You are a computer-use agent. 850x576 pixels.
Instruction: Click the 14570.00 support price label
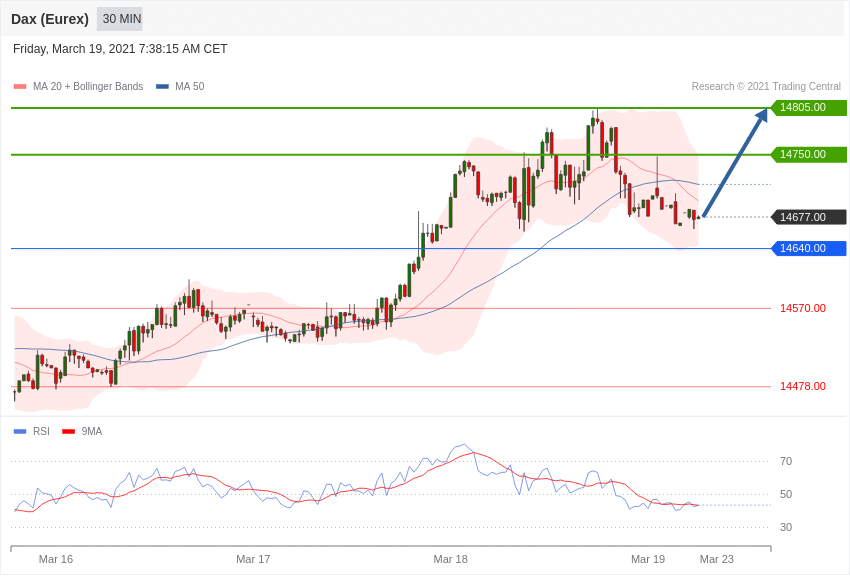point(802,308)
